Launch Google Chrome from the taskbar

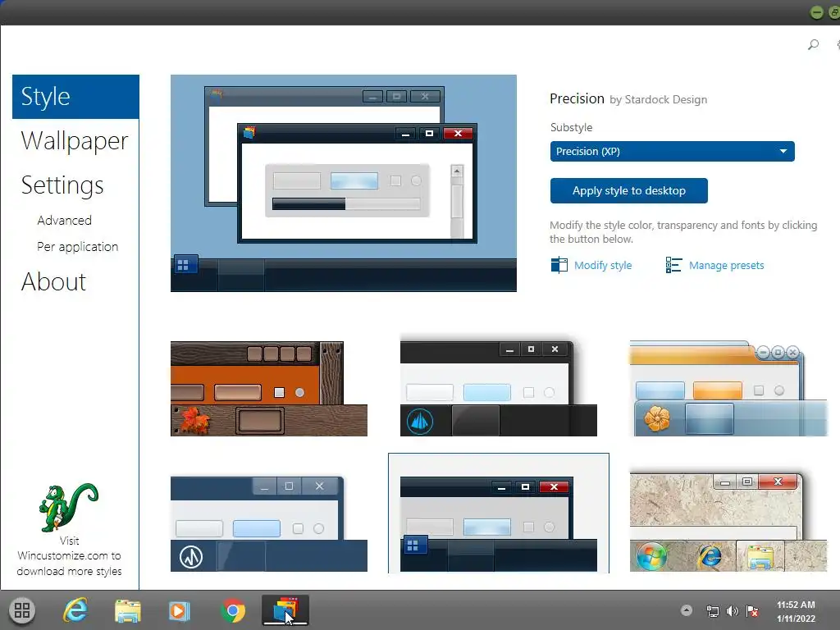(233, 610)
